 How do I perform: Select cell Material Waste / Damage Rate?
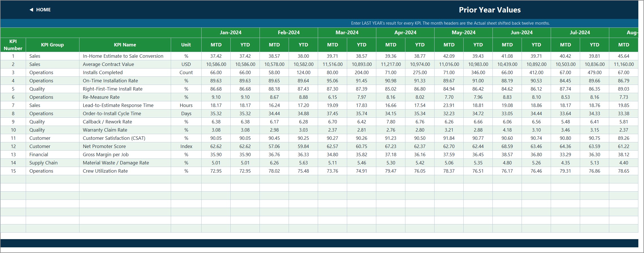point(125,163)
